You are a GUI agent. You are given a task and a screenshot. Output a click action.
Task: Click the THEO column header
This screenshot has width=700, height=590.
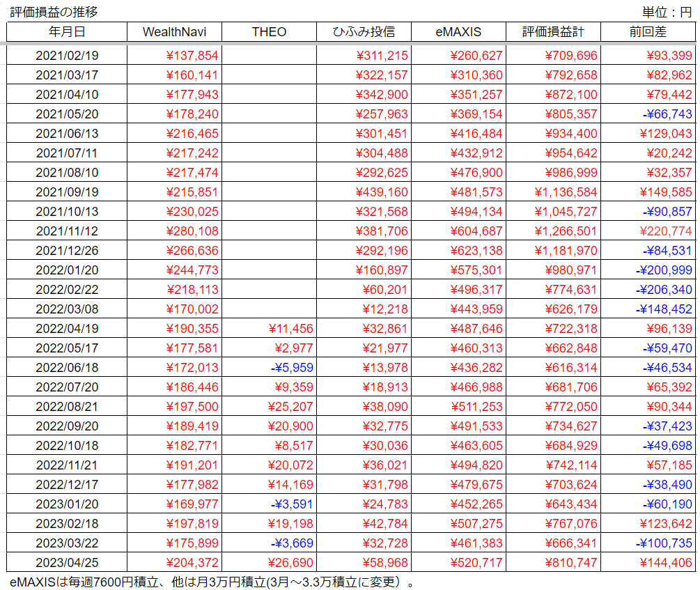coord(269,32)
